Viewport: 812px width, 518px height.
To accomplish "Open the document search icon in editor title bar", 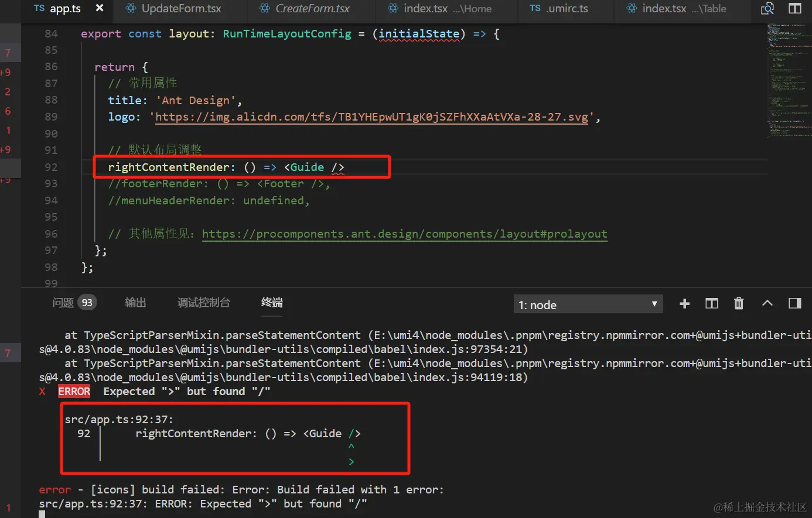I will 767,8.
